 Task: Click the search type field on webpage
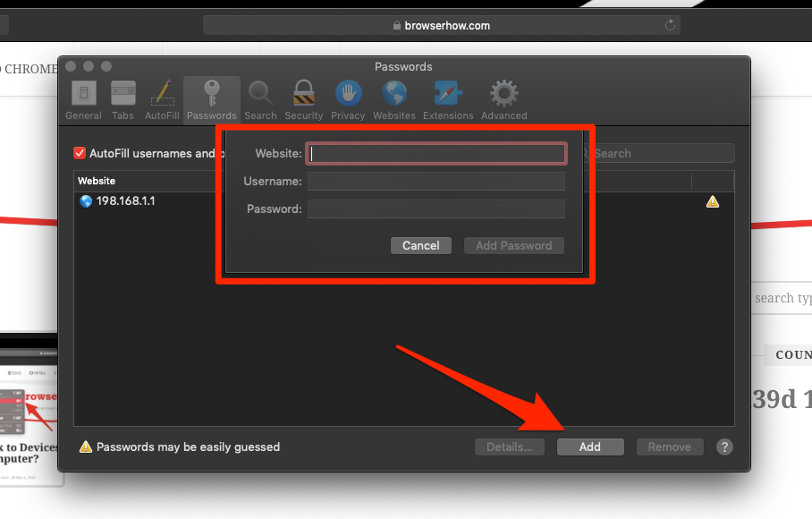point(782,298)
